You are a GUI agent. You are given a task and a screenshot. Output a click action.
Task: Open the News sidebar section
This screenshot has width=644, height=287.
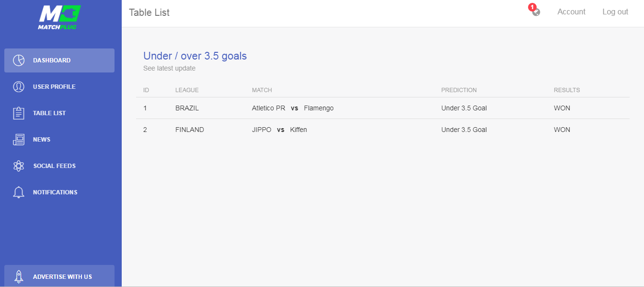[x=42, y=140]
